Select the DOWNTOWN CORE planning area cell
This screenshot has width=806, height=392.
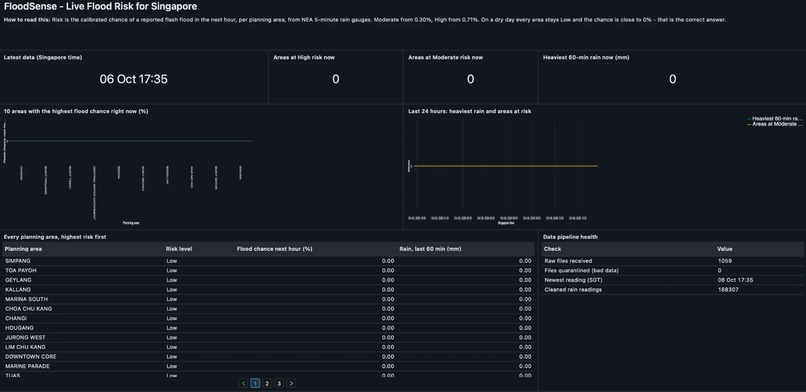31,357
